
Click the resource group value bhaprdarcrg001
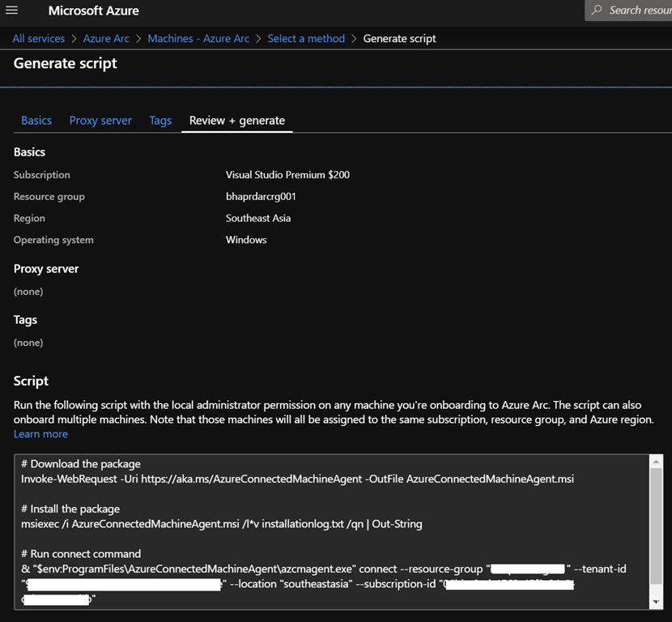(261, 197)
